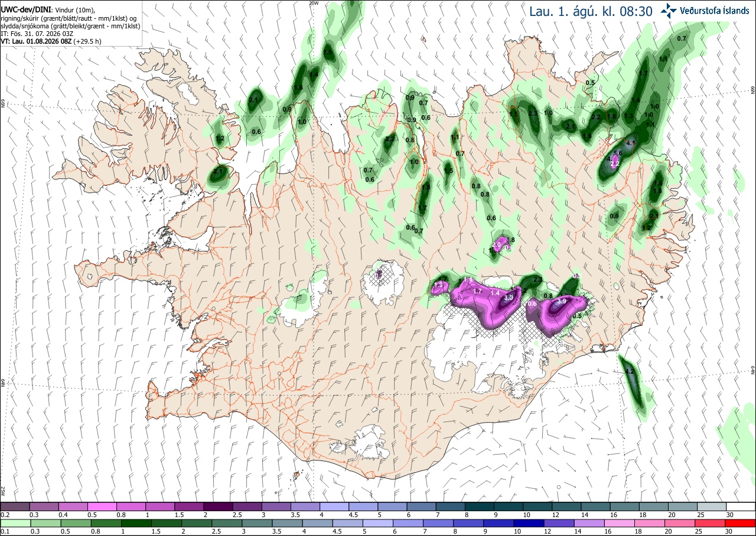Click the bright red swatch ending the bottom legend row
Viewport: 756px width, 536px height.
pyautogui.click(x=741, y=523)
